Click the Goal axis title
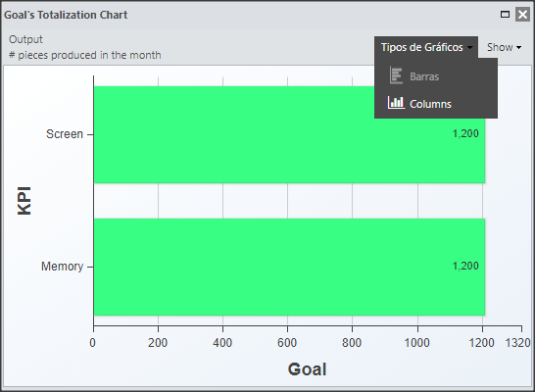Screen dimensions: 535x392 pos(307,369)
